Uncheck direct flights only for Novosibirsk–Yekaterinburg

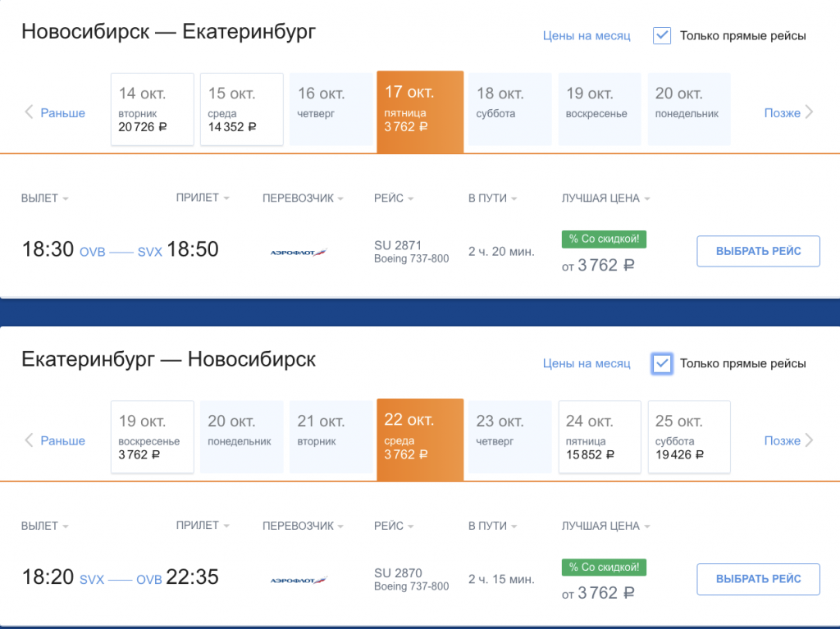[662, 35]
